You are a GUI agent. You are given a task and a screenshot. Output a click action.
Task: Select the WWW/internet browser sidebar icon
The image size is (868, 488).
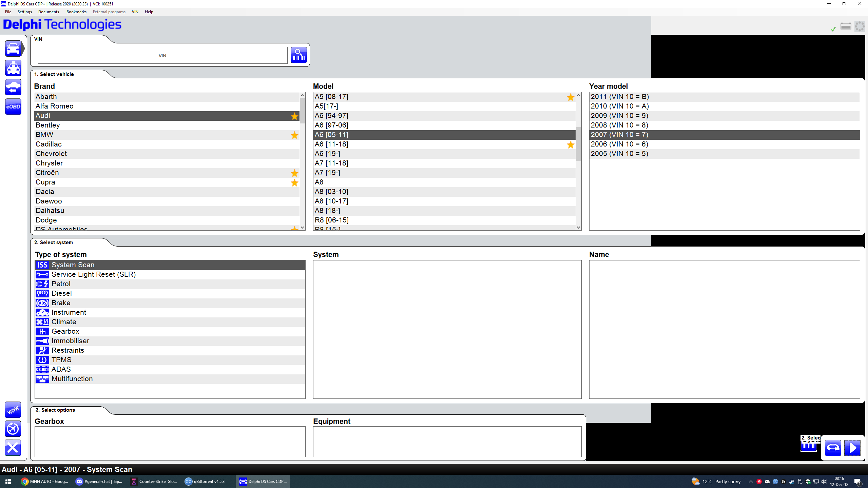coord(13,410)
